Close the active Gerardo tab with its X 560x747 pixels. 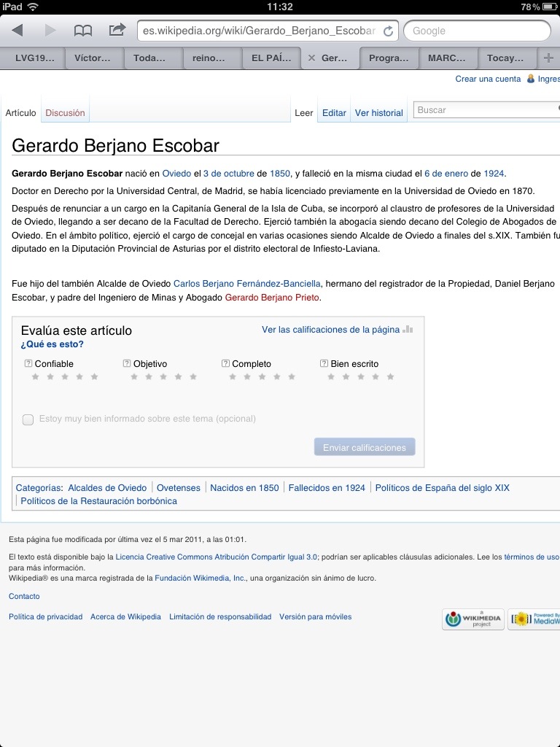311,58
